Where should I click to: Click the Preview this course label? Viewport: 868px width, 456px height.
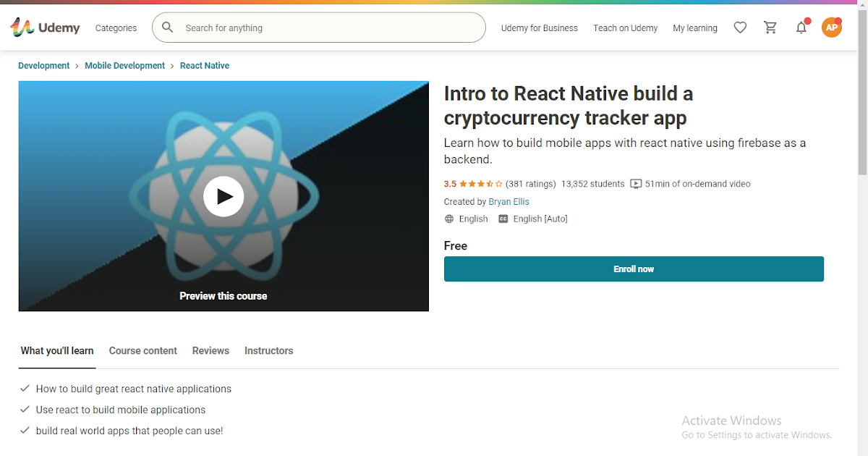point(224,296)
